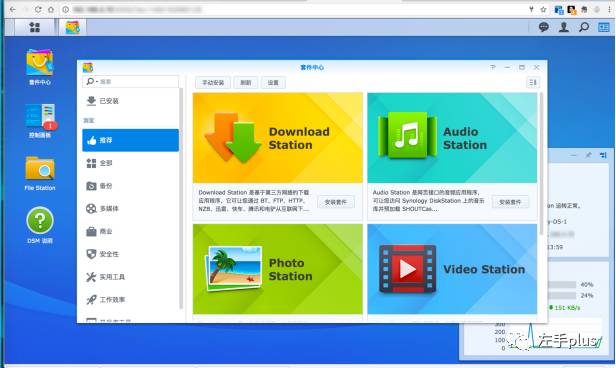Select the Package Center taskbar tab
Screen dimensions: 616x368
(73, 27)
